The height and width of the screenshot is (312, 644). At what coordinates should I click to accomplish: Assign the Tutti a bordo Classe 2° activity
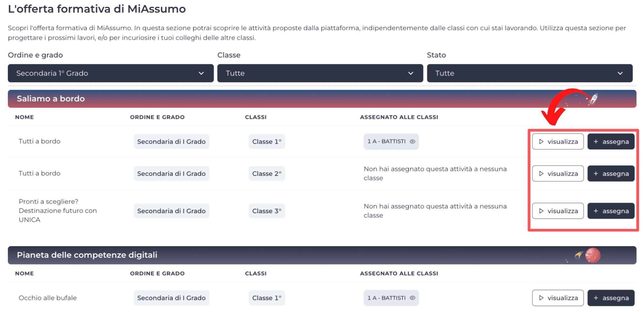click(x=611, y=173)
